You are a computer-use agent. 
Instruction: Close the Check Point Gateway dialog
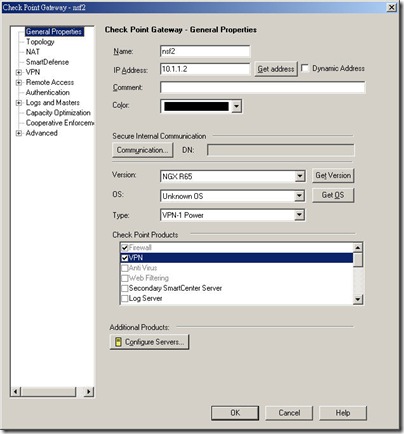(x=391, y=7)
